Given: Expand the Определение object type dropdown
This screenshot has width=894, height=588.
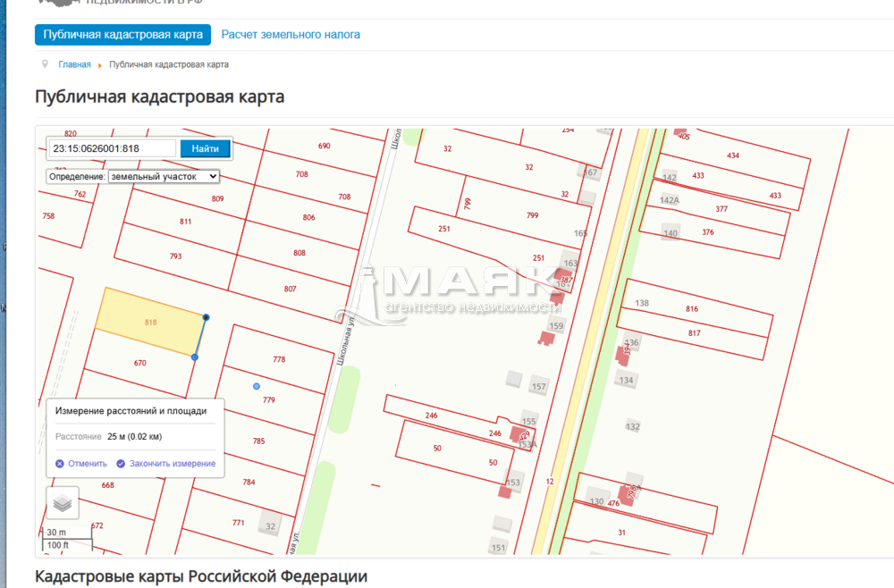Looking at the screenshot, I should (x=164, y=177).
